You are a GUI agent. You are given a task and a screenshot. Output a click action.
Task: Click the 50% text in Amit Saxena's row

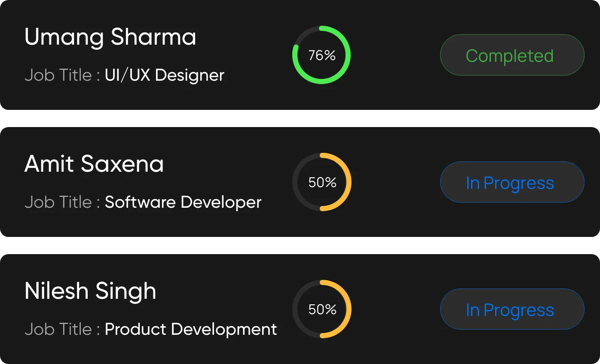pos(322,182)
